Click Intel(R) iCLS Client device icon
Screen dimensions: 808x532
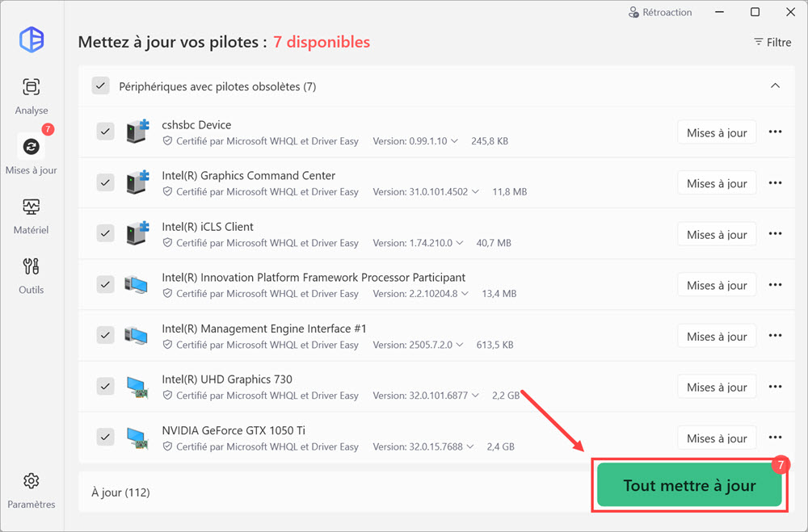click(137, 234)
